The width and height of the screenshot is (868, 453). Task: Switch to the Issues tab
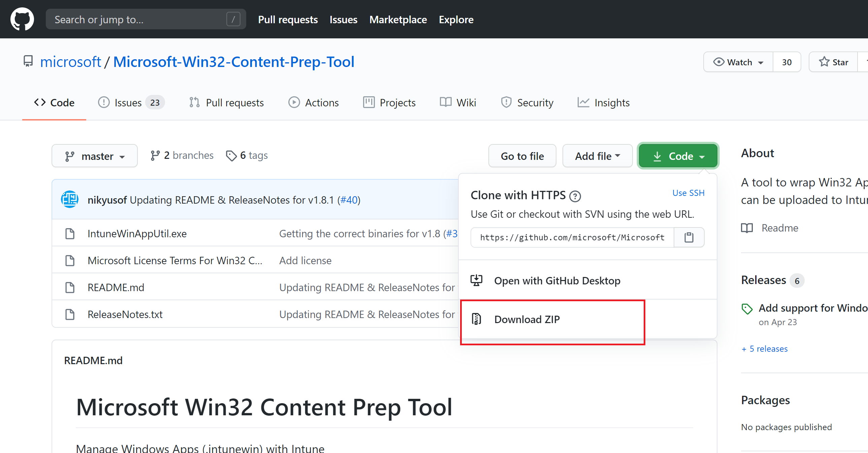[x=131, y=102]
